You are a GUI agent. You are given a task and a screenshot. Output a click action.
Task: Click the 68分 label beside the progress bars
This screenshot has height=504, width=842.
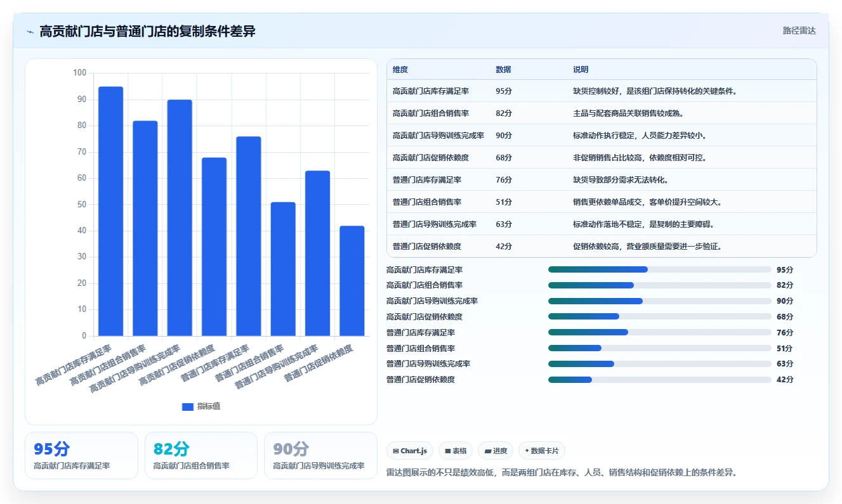(785, 317)
